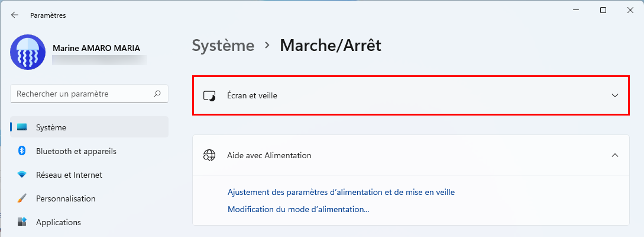644x237 pixels.
Task: Open the jellyfish user avatar
Action: pyautogui.click(x=28, y=52)
